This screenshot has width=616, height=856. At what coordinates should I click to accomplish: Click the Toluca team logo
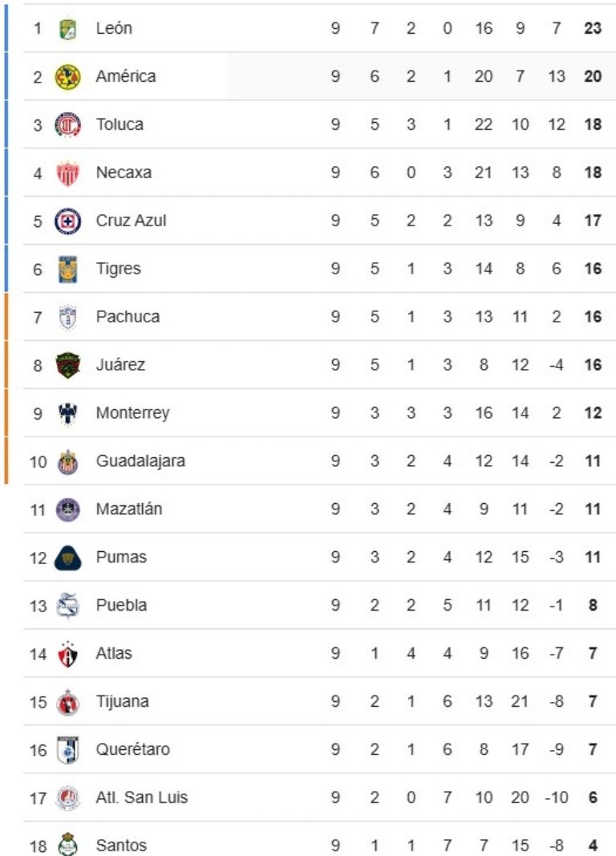click(68, 125)
